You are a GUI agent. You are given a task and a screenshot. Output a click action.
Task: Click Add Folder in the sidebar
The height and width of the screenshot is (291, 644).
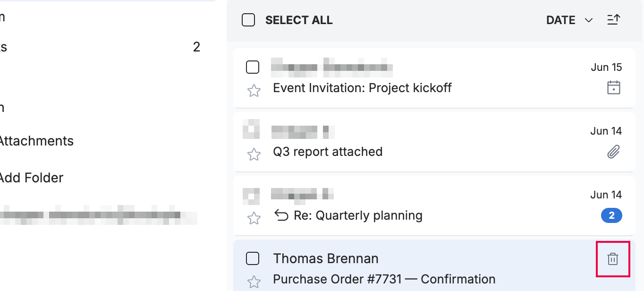(x=31, y=178)
